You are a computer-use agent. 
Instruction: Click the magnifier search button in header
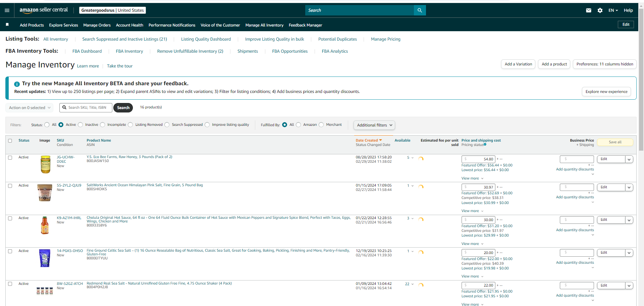pos(420,10)
